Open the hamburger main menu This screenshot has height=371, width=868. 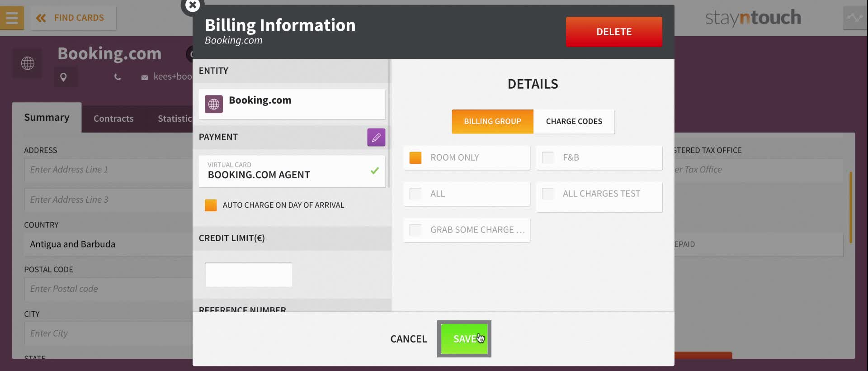(12, 18)
